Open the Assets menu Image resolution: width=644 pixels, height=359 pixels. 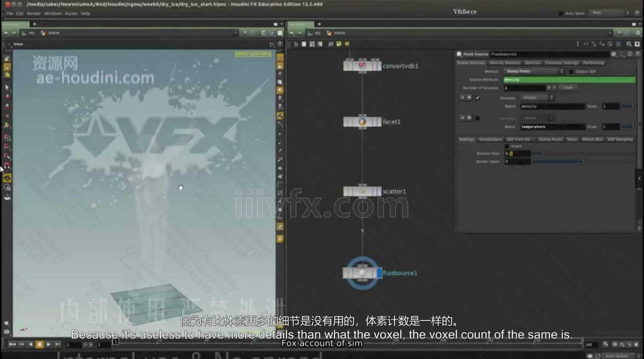tap(71, 13)
